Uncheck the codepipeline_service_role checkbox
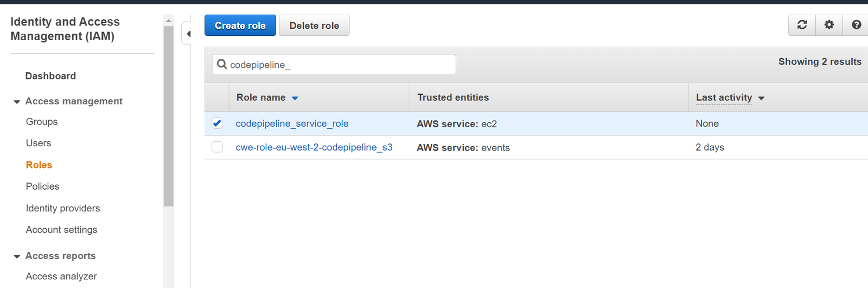Screen dimensions: 868x288 coord(217,123)
